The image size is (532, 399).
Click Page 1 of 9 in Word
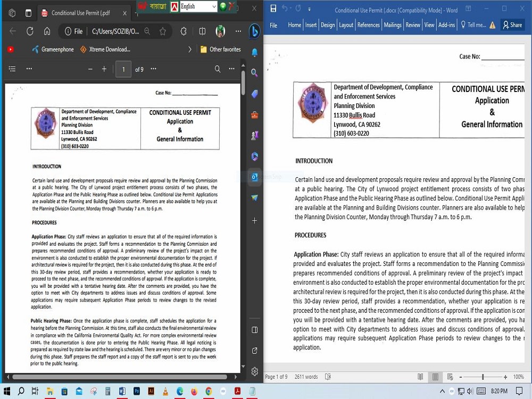[276, 377]
